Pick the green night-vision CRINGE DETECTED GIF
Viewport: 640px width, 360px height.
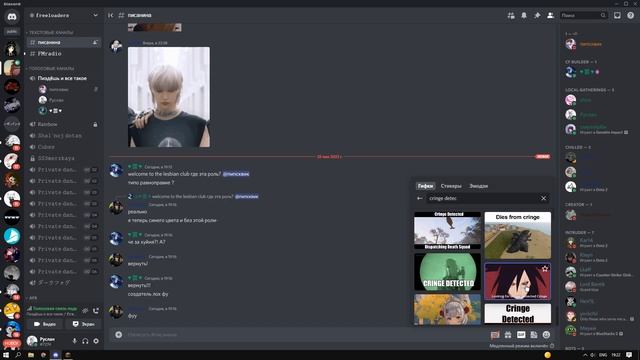point(447,272)
